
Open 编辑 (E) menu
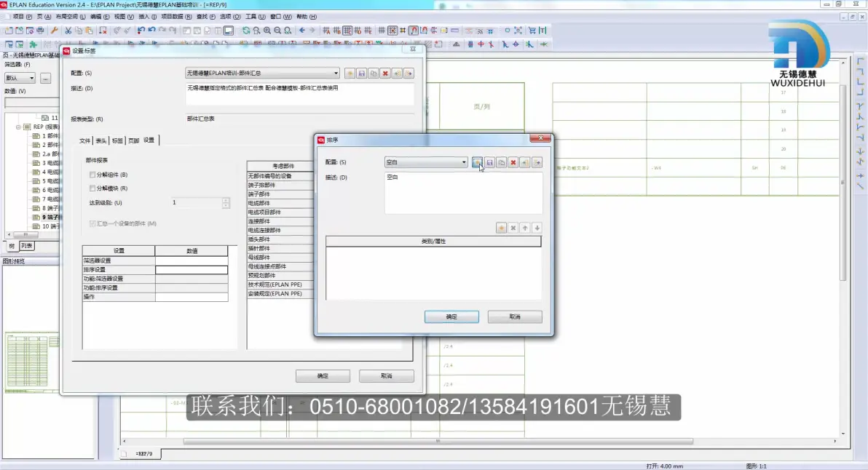pos(100,17)
